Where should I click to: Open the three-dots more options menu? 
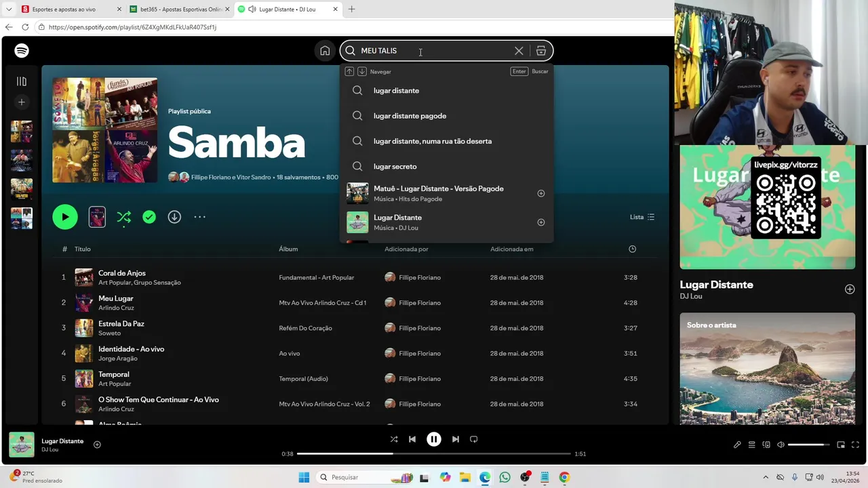(x=199, y=217)
